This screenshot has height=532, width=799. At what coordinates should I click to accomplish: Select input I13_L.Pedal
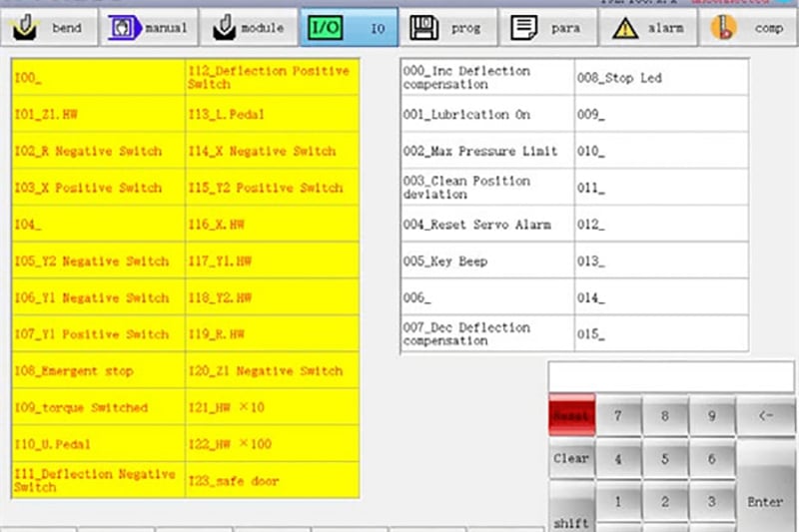coord(273,114)
